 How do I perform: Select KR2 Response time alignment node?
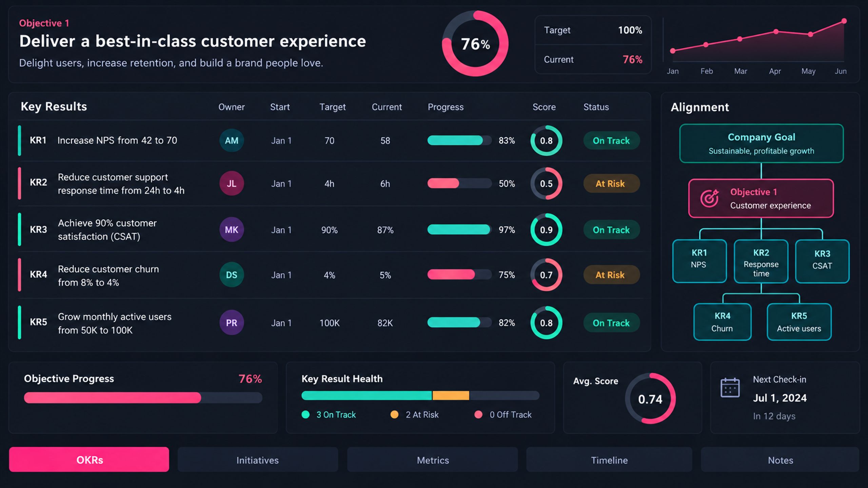pyautogui.click(x=761, y=261)
